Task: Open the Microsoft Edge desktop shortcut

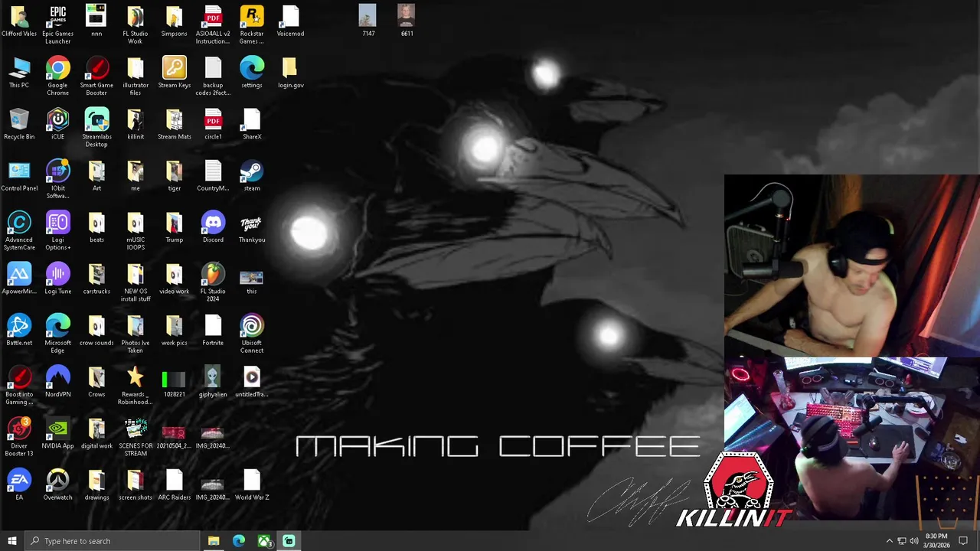Action: pos(57,334)
